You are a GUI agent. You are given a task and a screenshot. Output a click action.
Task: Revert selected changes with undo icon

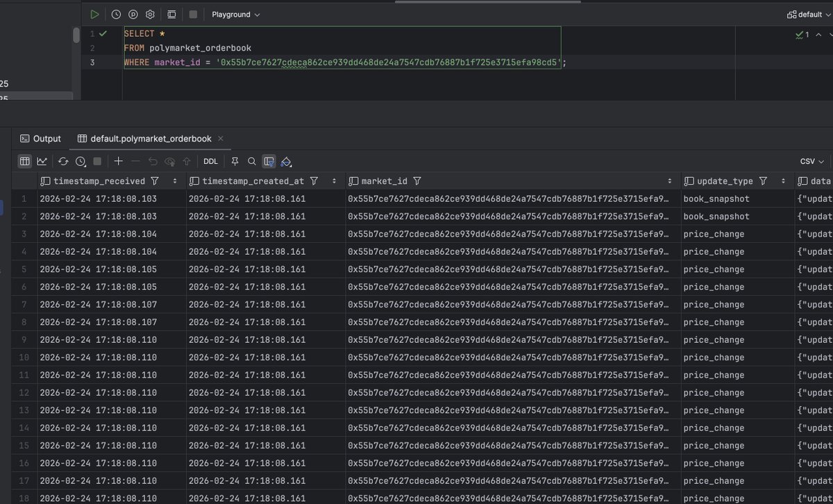153,161
